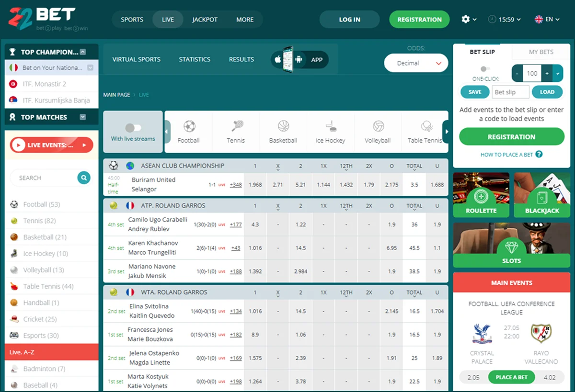The width and height of the screenshot is (575, 392).
Task: Open the JACKPOT menu
Action: 205,20
